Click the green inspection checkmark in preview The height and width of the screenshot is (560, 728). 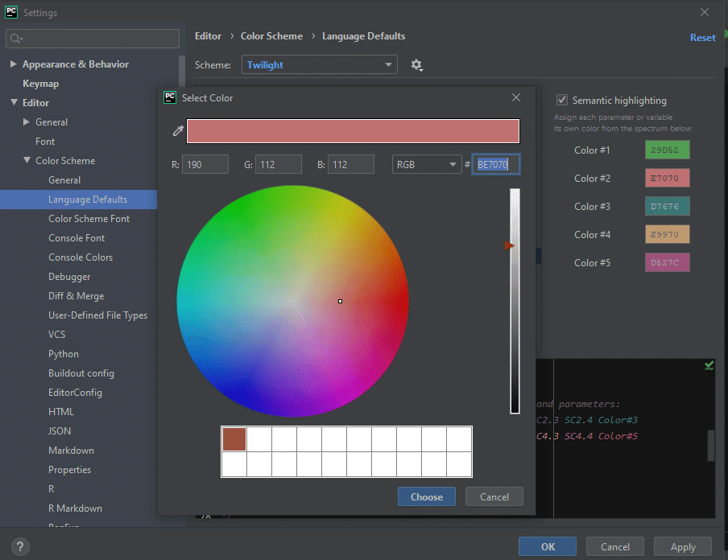pos(709,366)
